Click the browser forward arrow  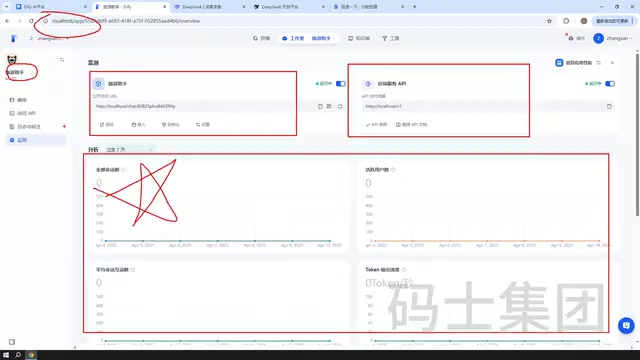(x=19, y=21)
